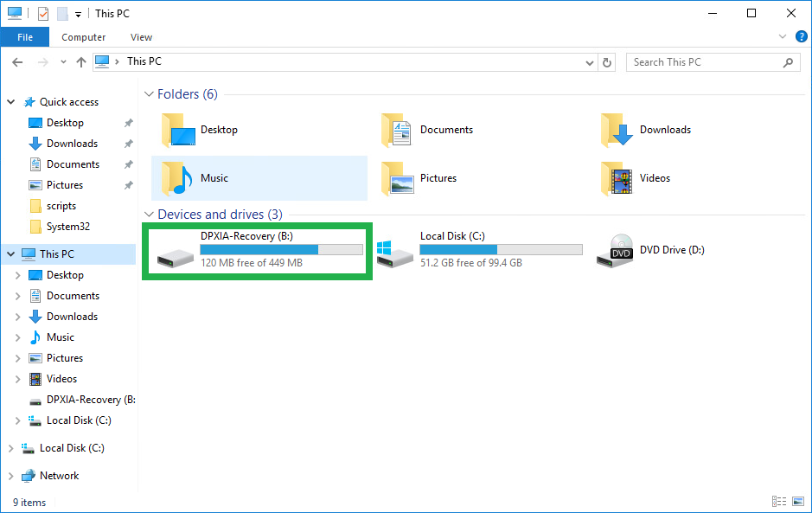Screen dimensions: 812x513
Task: Click the Up one level arrow
Action: pyautogui.click(x=81, y=62)
